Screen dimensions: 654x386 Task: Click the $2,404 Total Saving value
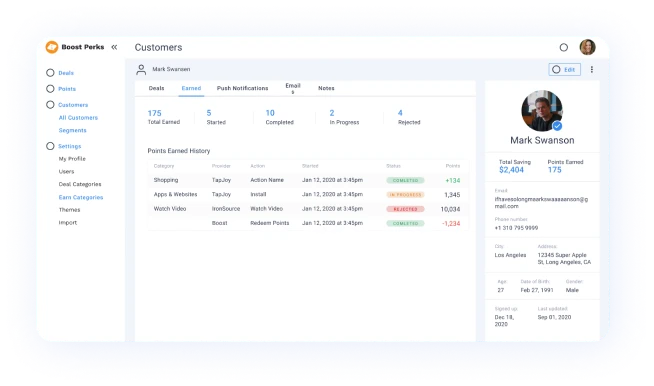(x=511, y=170)
